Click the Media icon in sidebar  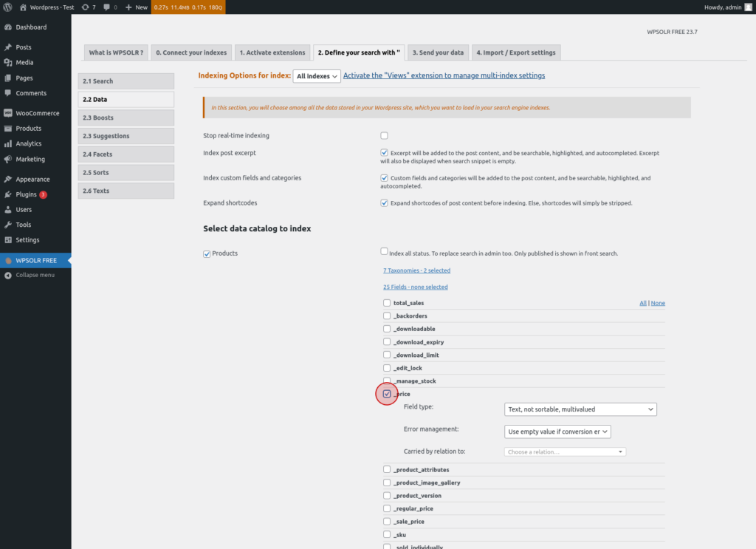click(x=7, y=63)
